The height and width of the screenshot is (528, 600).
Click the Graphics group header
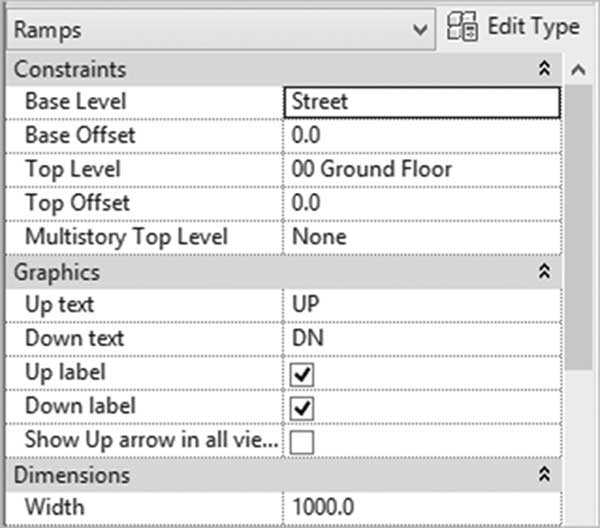284,272
